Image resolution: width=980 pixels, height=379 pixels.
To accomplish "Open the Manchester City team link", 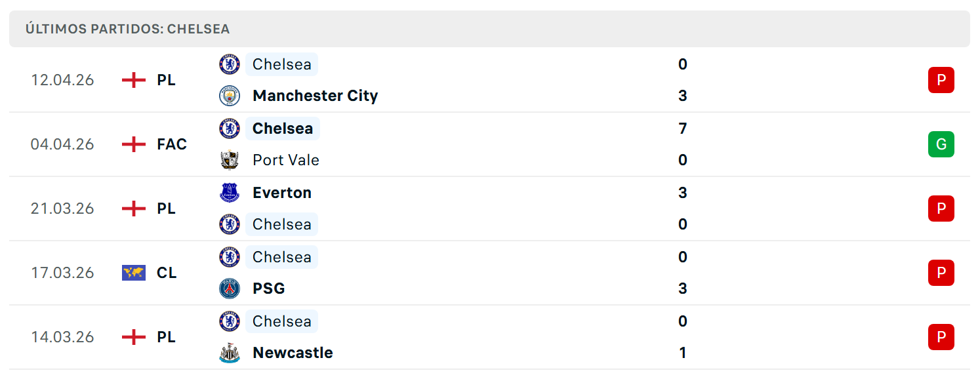I will tap(316, 96).
